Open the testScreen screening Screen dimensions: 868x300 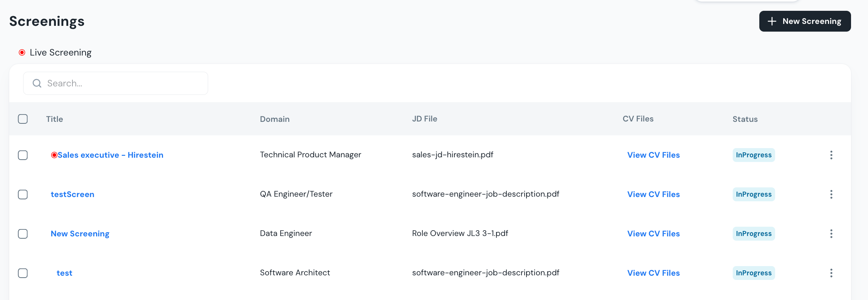(x=72, y=194)
